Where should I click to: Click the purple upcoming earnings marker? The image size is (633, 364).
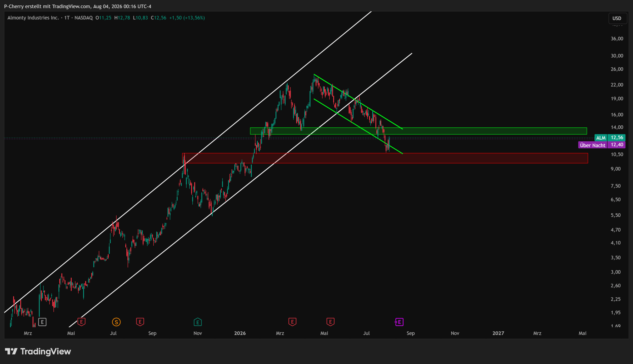[399, 322]
